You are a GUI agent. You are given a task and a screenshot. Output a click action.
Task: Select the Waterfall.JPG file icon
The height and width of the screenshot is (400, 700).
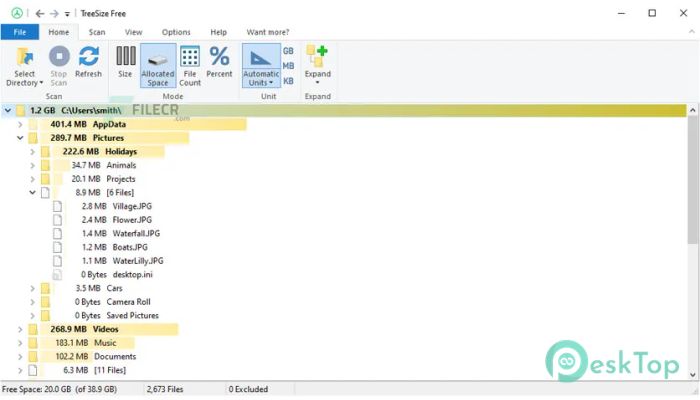pos(57,233)
